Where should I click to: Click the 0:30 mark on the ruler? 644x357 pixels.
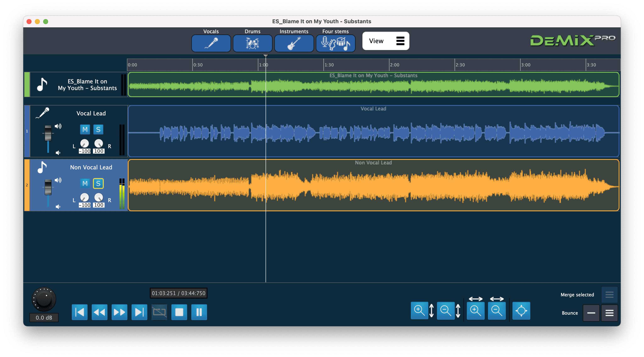[x=198, y=65]
